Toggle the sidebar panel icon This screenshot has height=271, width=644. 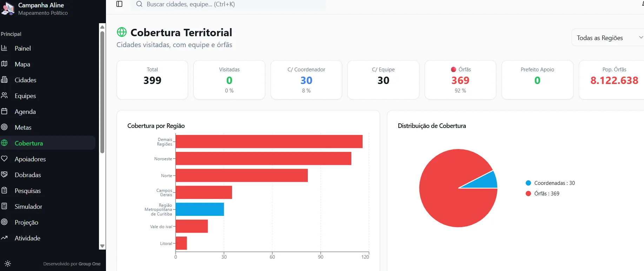tap(119, 4)
